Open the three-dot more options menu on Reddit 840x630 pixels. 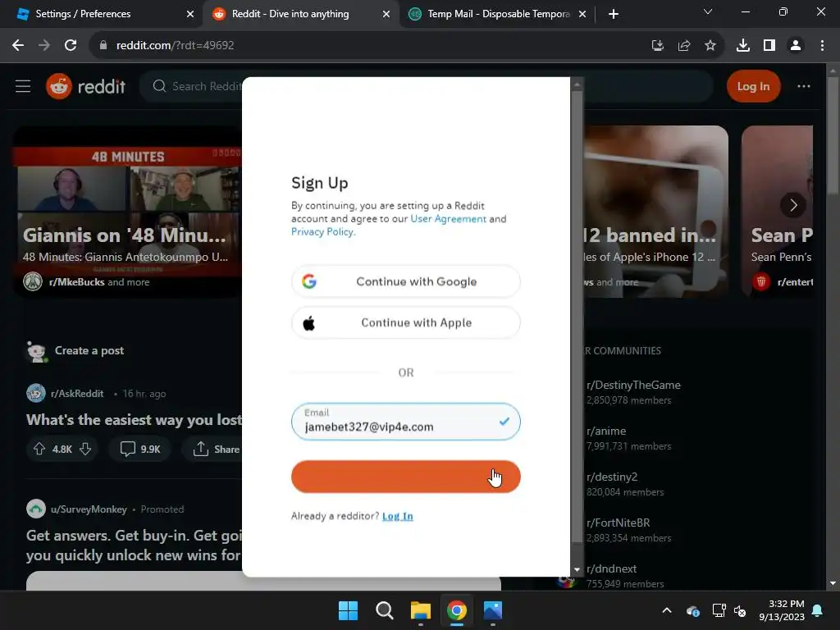[803, 86]
